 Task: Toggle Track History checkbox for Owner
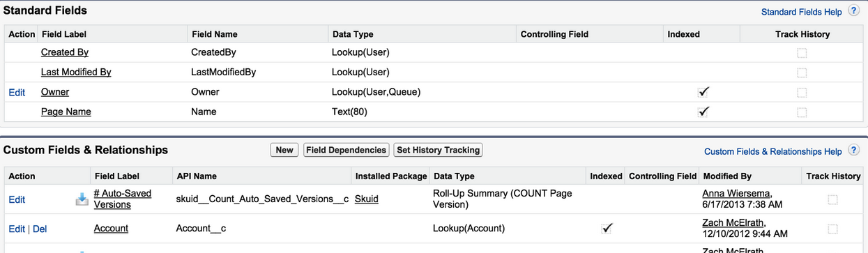click(802, 92)
